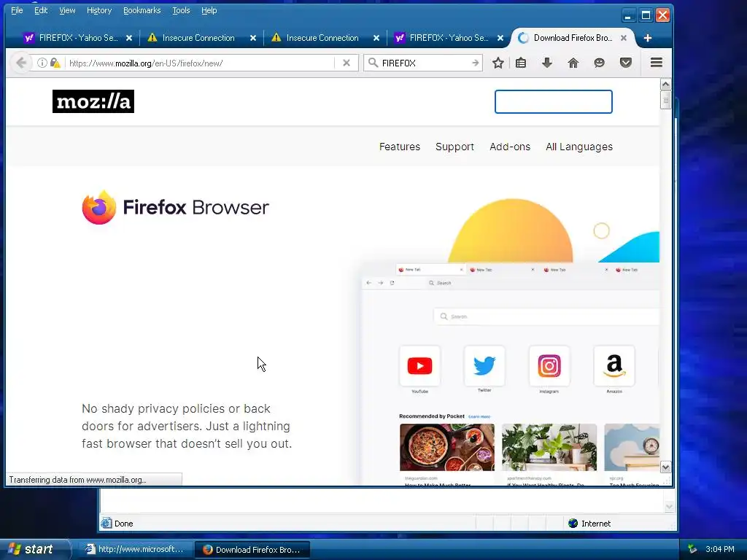Open the Bookmarks menu
The width and height of the screenshot is (747, 560).
(x=142, y=10)
